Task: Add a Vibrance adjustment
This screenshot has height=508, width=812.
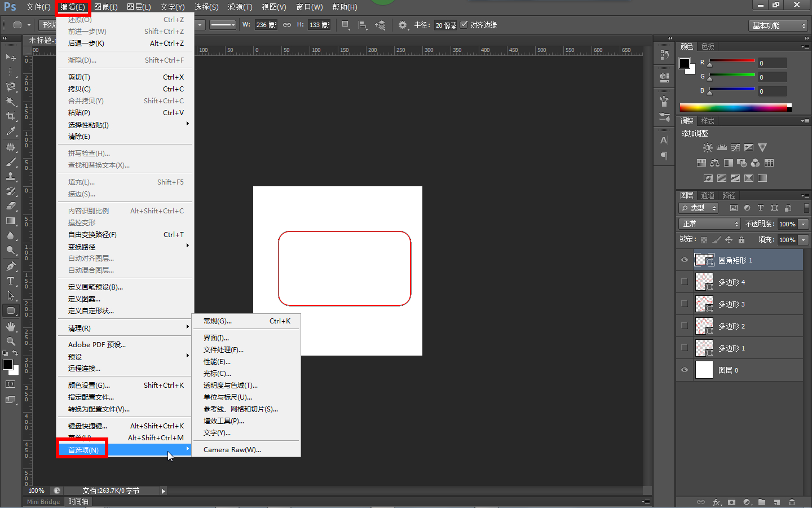Action: point(762,147)
